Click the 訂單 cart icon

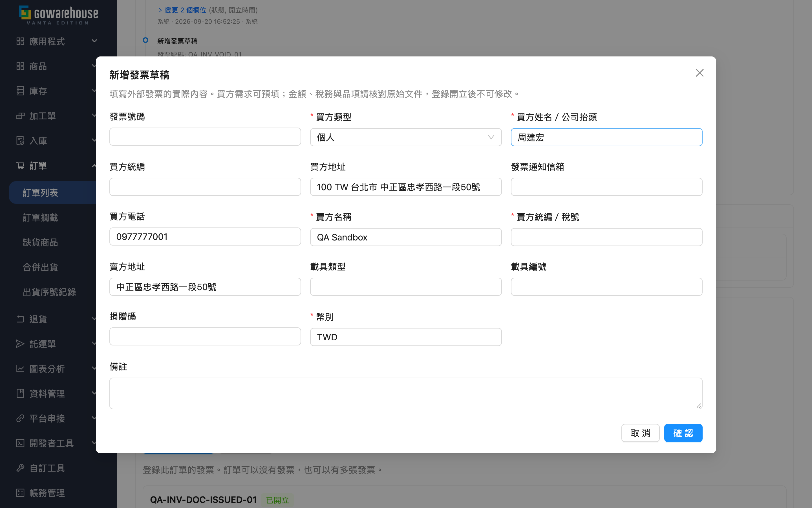(20, 166)
